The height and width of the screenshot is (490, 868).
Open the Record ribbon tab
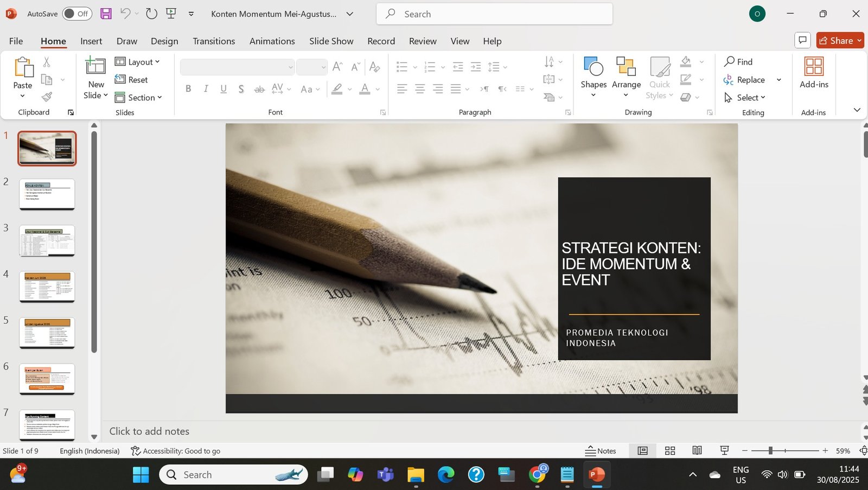tap(381, 41)
